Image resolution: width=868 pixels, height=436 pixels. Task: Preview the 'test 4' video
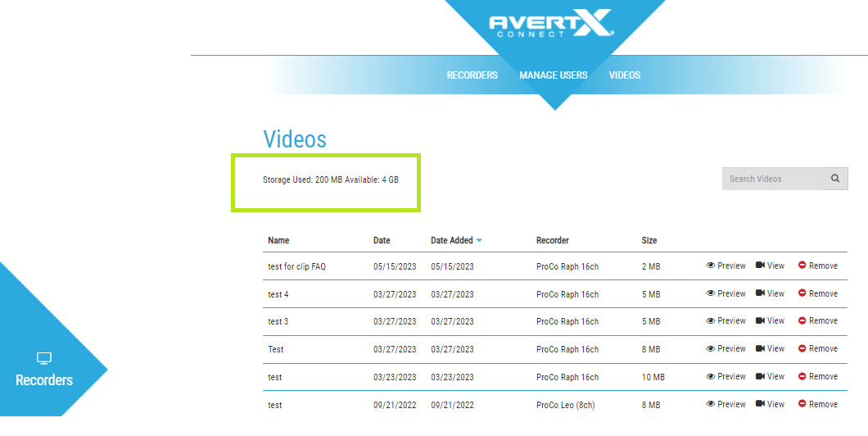pyautogui.click(x=726, y=293)
